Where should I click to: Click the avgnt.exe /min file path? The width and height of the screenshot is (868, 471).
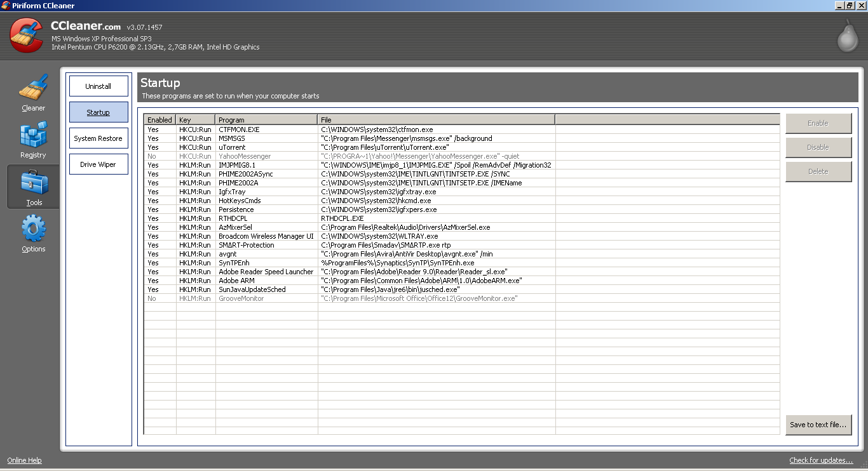point(407,254)
